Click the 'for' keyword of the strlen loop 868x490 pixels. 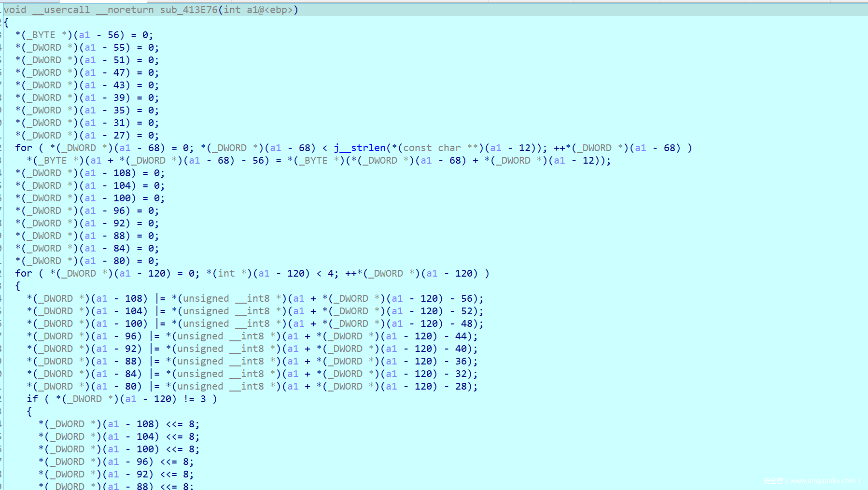(24, 148)
